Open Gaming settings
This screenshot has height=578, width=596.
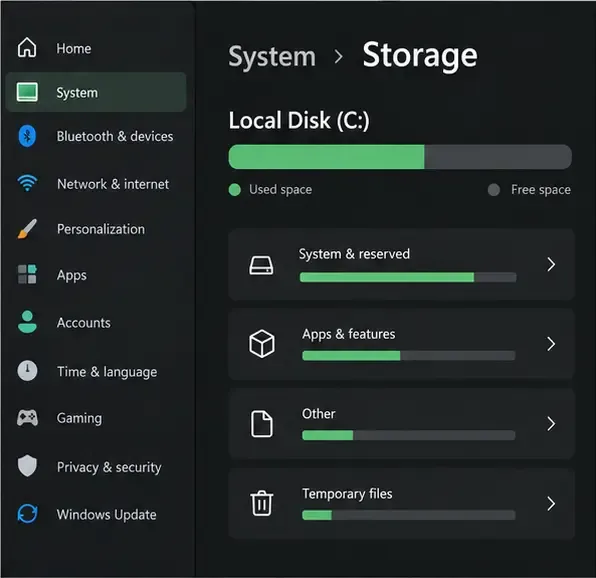(96, 418)
